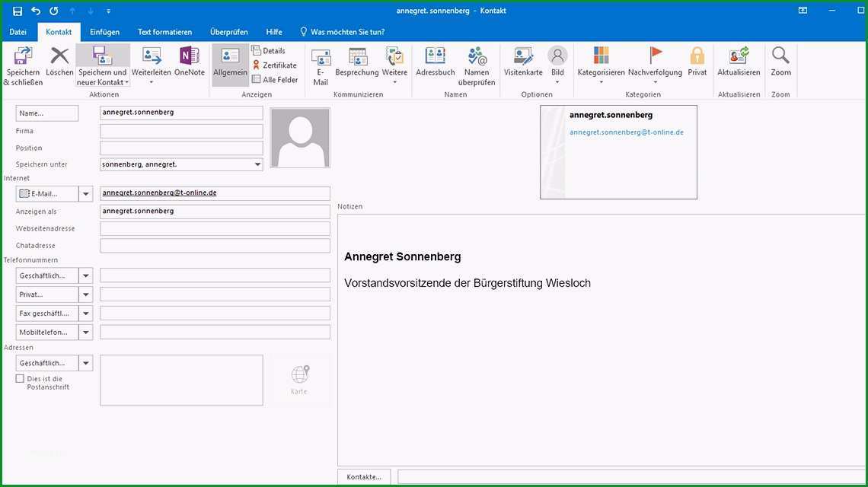The width and height of the screenshot is (868, 487).
Task: Open Weitere communication options
Action: pos(394,66)
